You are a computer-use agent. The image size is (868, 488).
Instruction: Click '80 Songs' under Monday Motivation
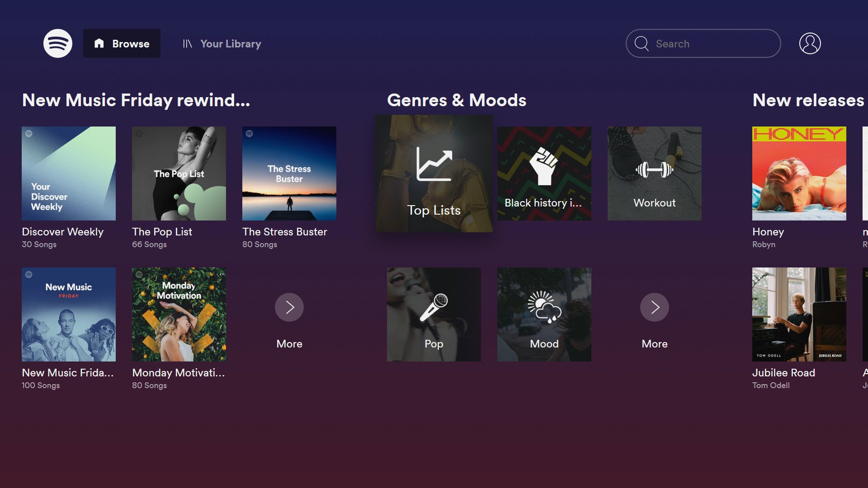click(150, 385)
